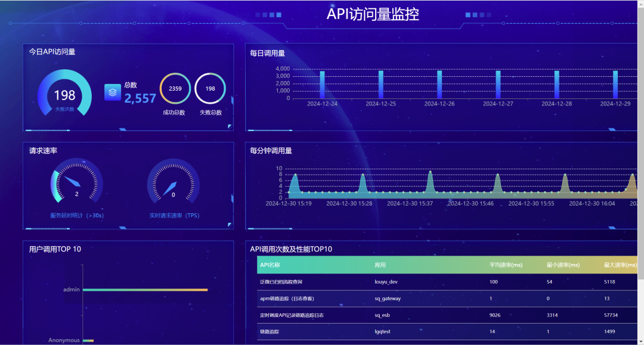The height and width of the screenshot is (345, 644).
Task: Click the 总数 2,557 value
Action: pyautogui.click(x=140, y=99)
